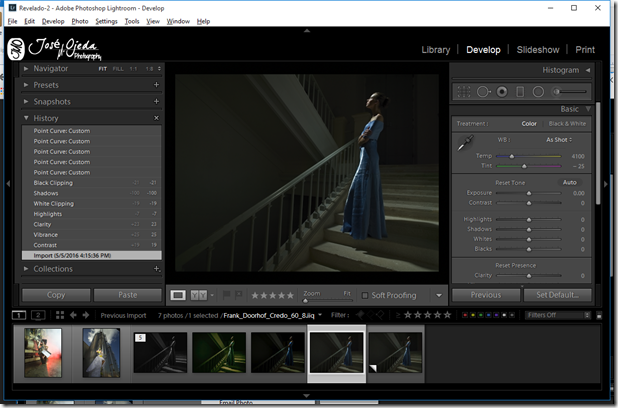This screenshot has height=408, width=618.
Task: Open the Tools menu
Action: pyautogui.click(x=132, y=21)
